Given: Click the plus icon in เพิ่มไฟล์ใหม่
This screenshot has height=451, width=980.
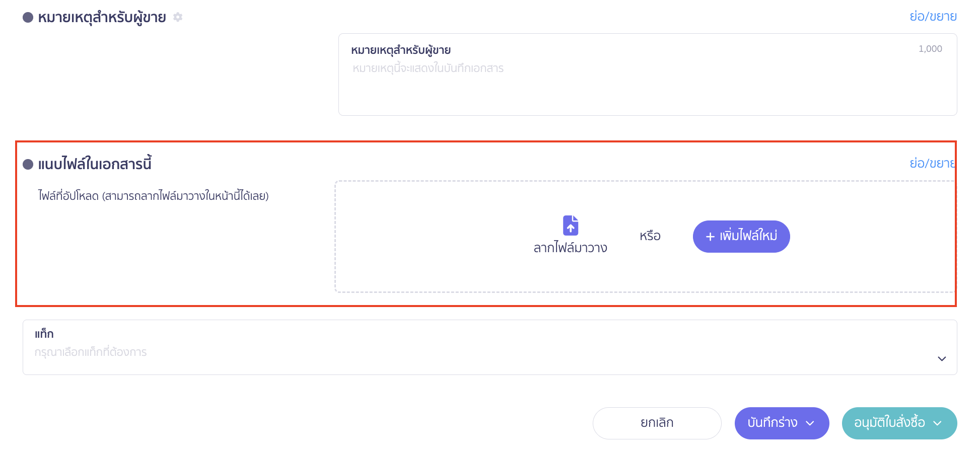Looking at the screenshot, I should tap(710, 237).
